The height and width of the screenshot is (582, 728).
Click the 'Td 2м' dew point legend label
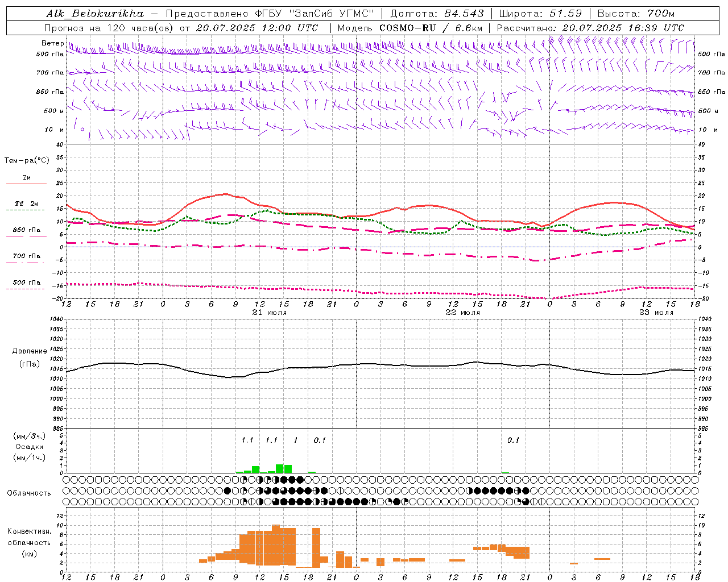pos(26,203)
